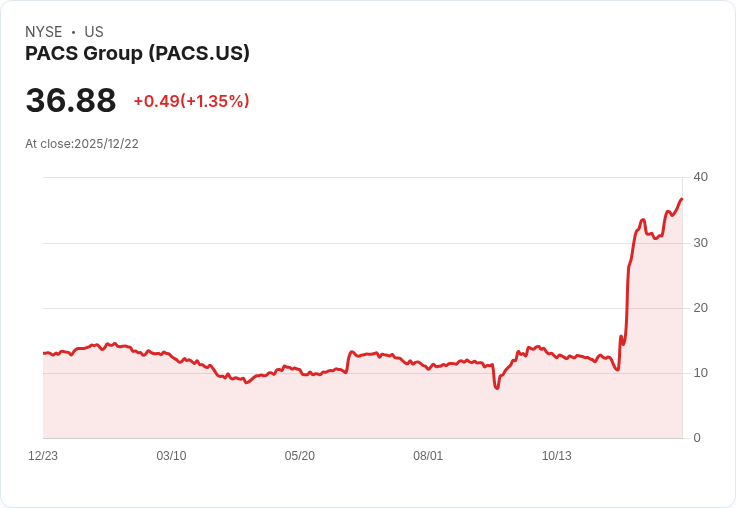
Task: Click the NYSE exchange label
Action: 44,32
